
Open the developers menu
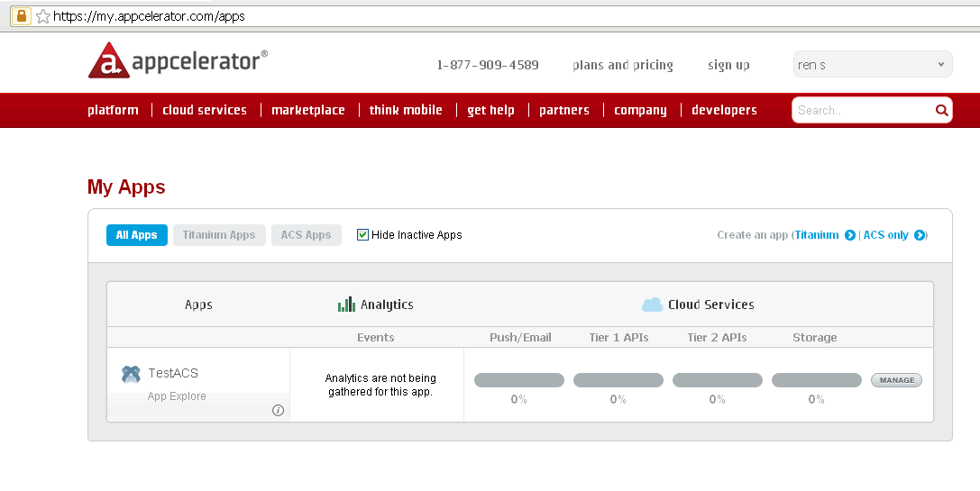pyautogui.click(x=724, y=110)
